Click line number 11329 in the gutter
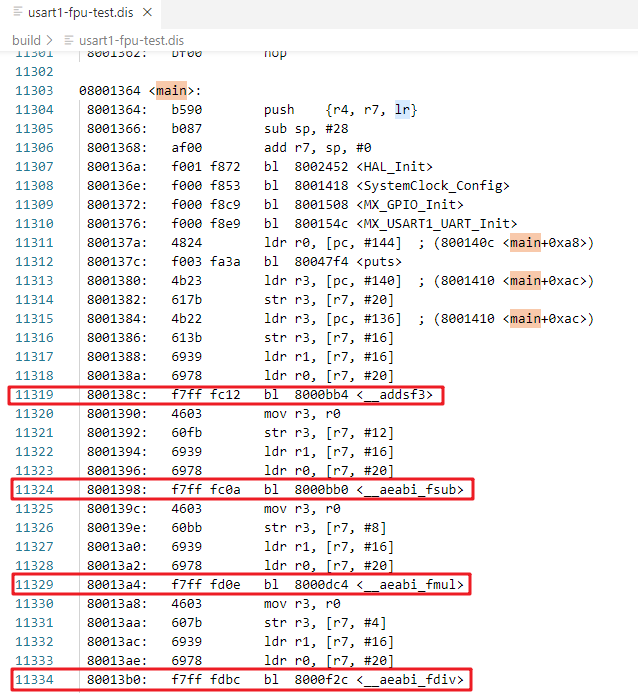This screenshot has width=638, height=693. (34, 585)
